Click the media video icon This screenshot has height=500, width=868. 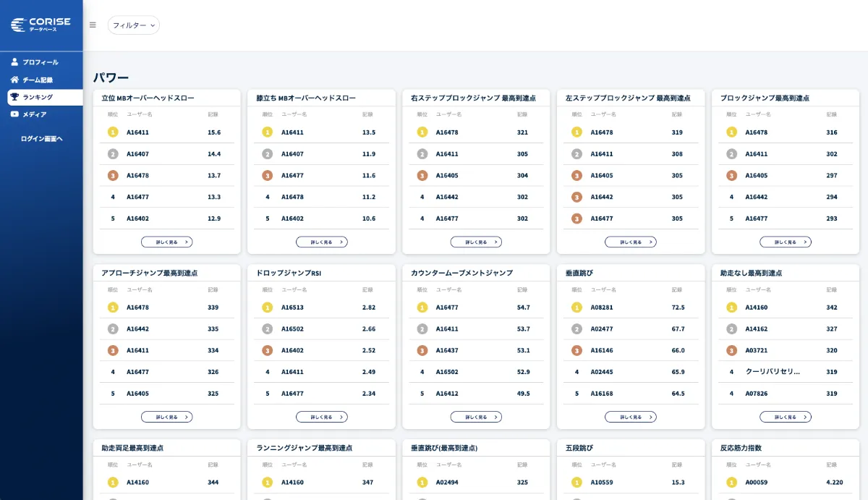pos(14,114)
